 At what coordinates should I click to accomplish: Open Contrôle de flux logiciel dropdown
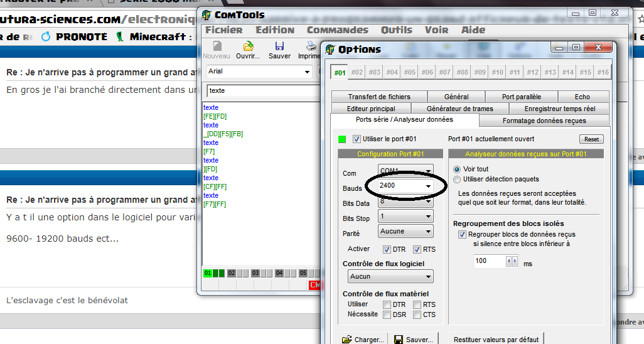point(390,277)
